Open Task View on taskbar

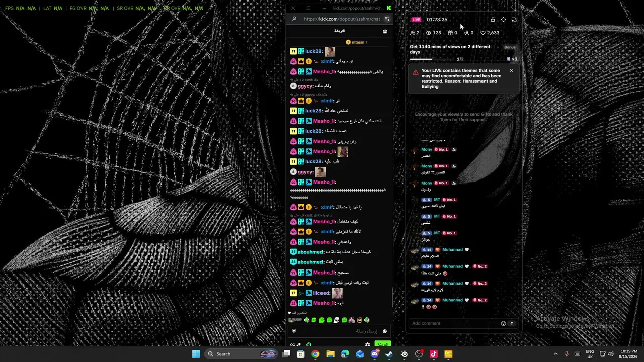286,354
